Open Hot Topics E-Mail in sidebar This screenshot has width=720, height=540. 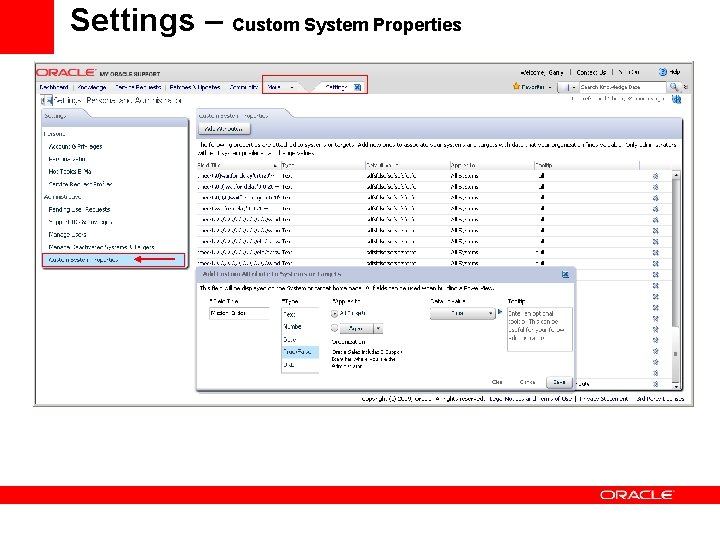[x=70, y=171]
